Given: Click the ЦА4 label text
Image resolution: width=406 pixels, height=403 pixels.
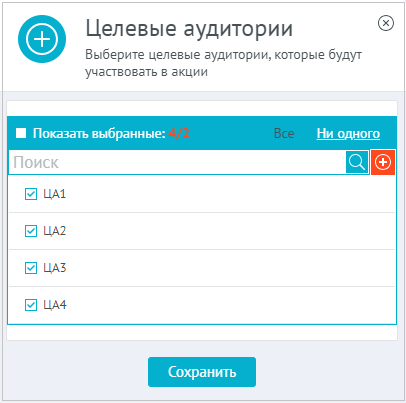Looking at the screenshot, I should 55,305.
